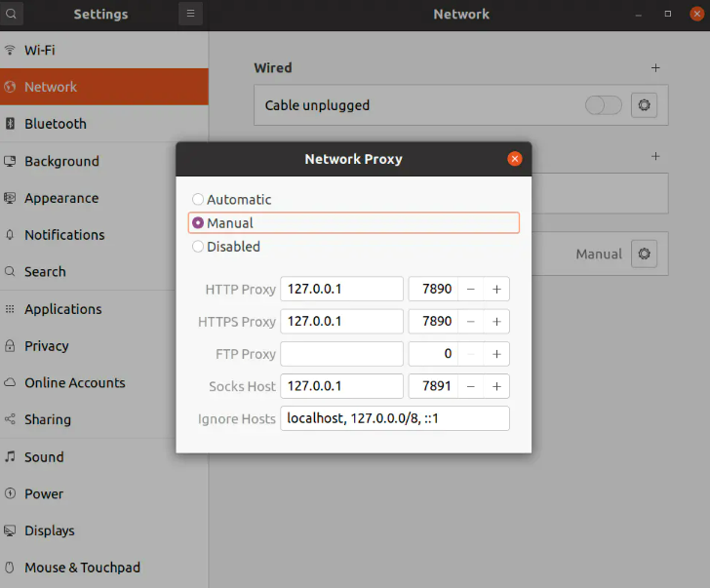
Task: Select Network in the sidebar
Action: pyautogui.click(x=104, y=87)
